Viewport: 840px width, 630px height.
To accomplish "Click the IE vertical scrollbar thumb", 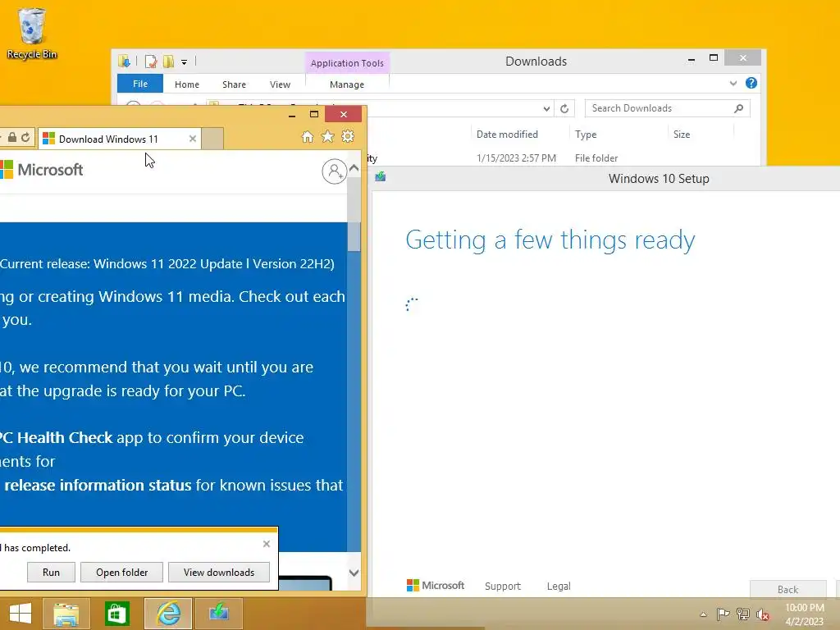I will [354, 236].
